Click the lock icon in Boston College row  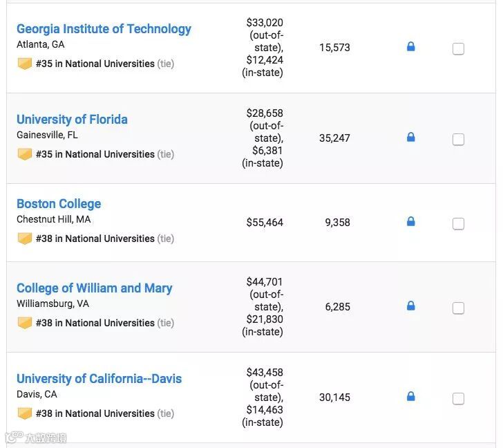(x=411, y=222)
